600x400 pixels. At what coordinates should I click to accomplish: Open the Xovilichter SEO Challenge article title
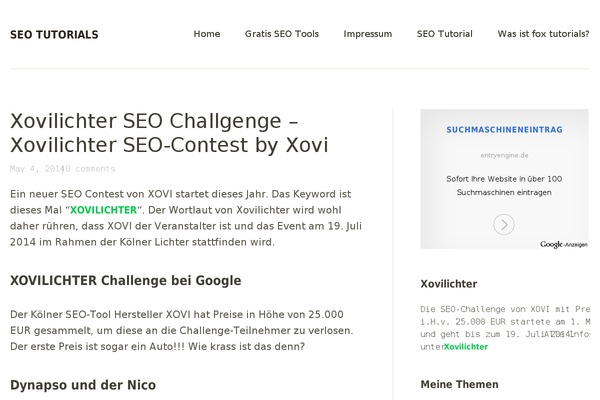169,133
